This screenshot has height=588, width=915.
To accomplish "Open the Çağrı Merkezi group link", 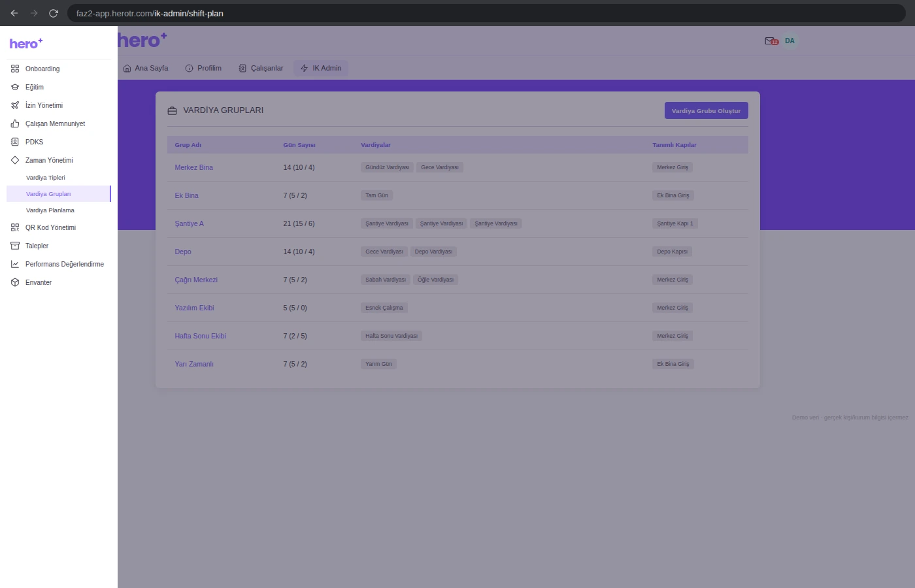I will click(x=196, y=280).
